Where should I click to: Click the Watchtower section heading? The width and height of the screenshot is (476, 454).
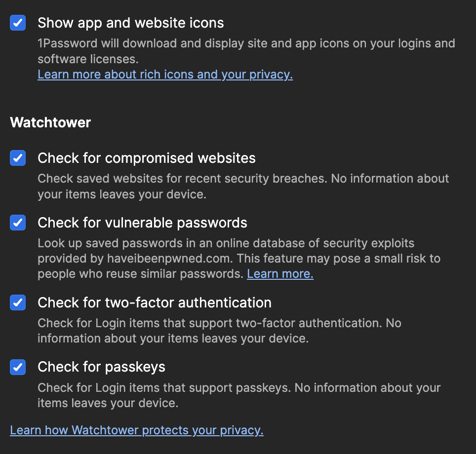pyautogui.click(x=50, y=122)
